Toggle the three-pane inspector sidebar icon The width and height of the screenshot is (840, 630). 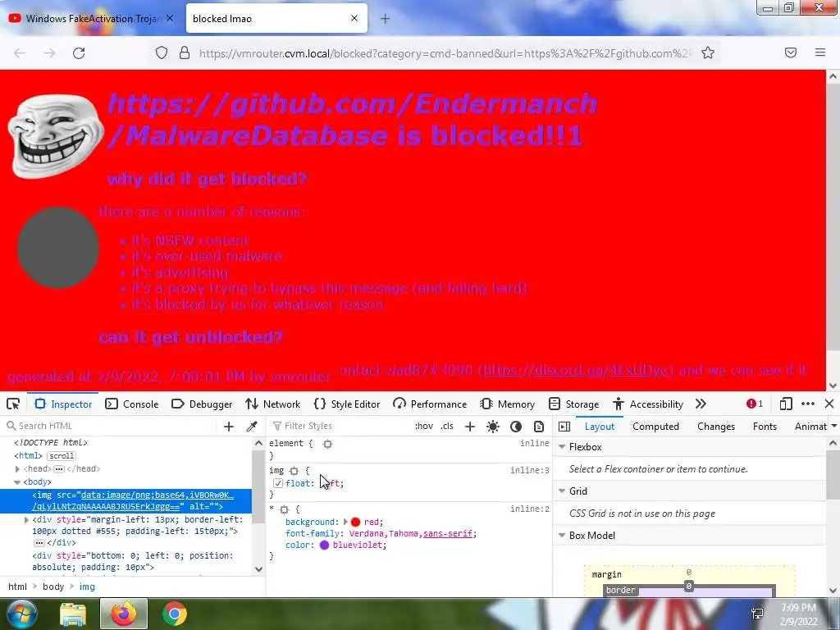tap(564, 427)
